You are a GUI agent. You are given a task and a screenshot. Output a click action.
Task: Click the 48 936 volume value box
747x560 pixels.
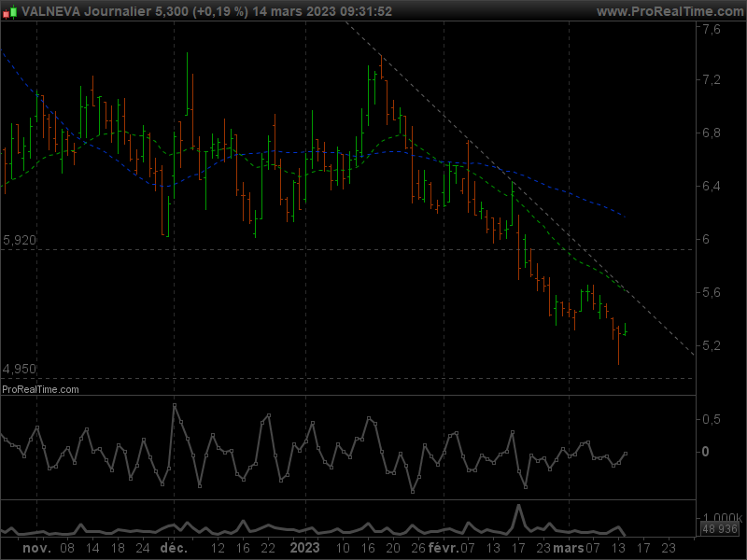(x=719, y=528)
